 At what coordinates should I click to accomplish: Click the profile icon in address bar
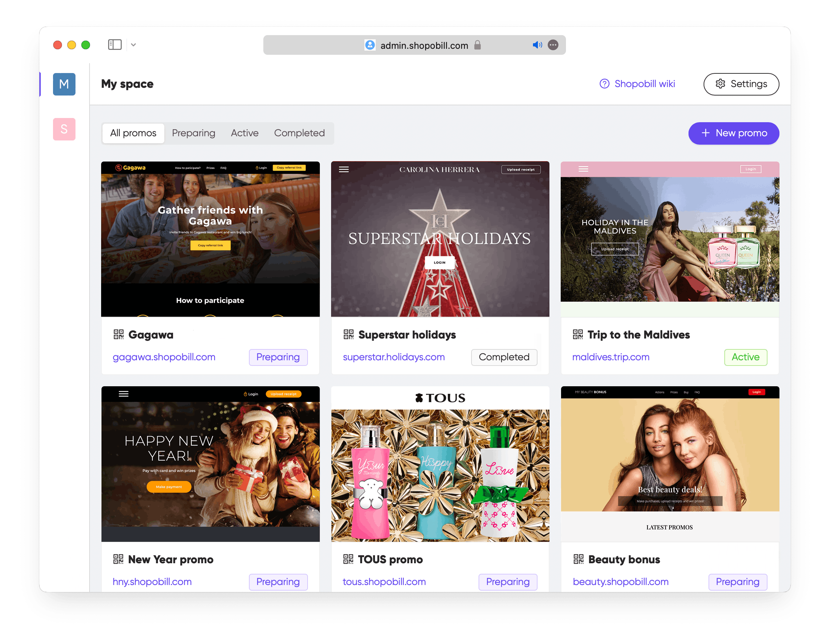tap(370, 45)
